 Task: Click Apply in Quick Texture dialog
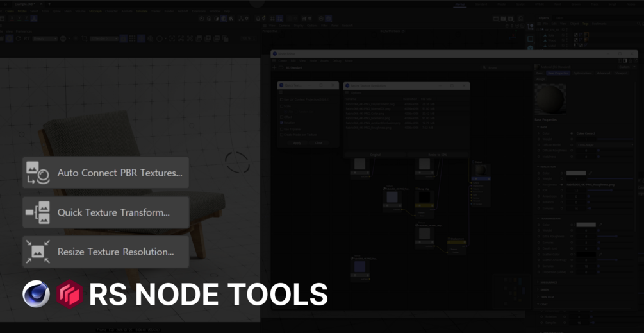pos(297,142)
